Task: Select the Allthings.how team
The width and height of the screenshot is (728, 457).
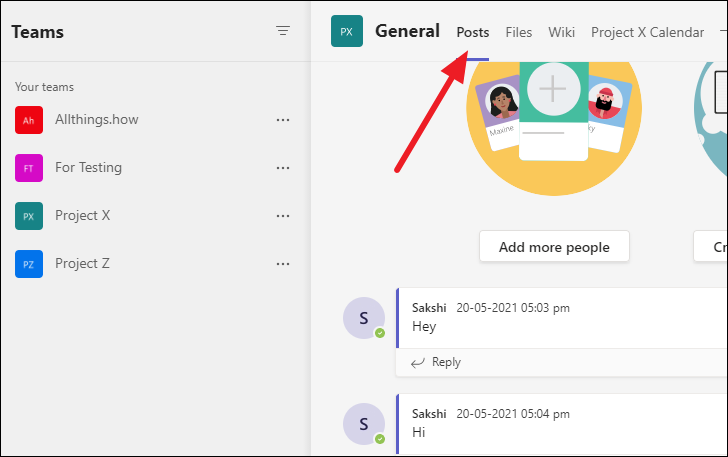Action: [97, 119]
